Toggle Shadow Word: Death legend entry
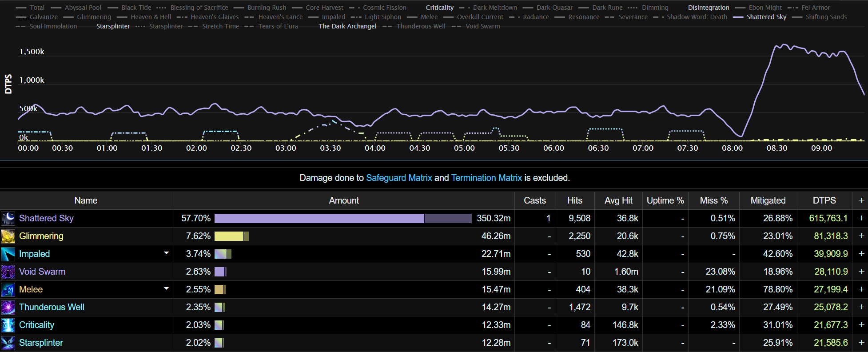The height and width of the screenshot is (352, 868). click(x=690, y=17)
